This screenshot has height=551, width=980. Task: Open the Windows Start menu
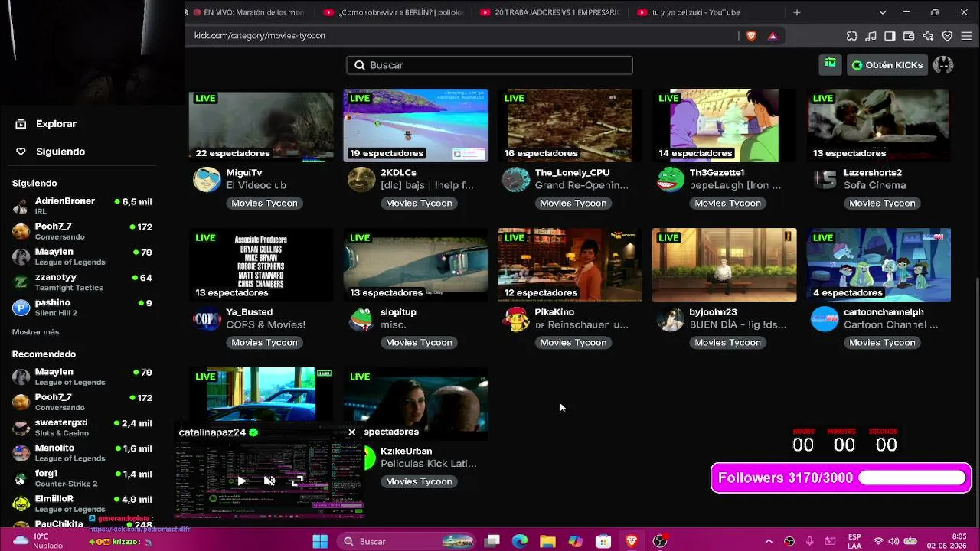click(320, 542)
